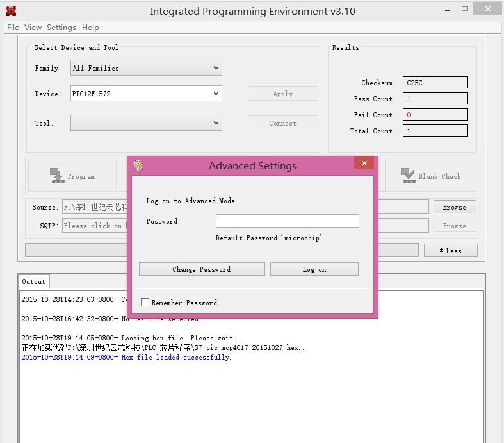The height and width of the screenshot is (443, 504).
Task: Click the Apply button
Action: coord(283,94)
